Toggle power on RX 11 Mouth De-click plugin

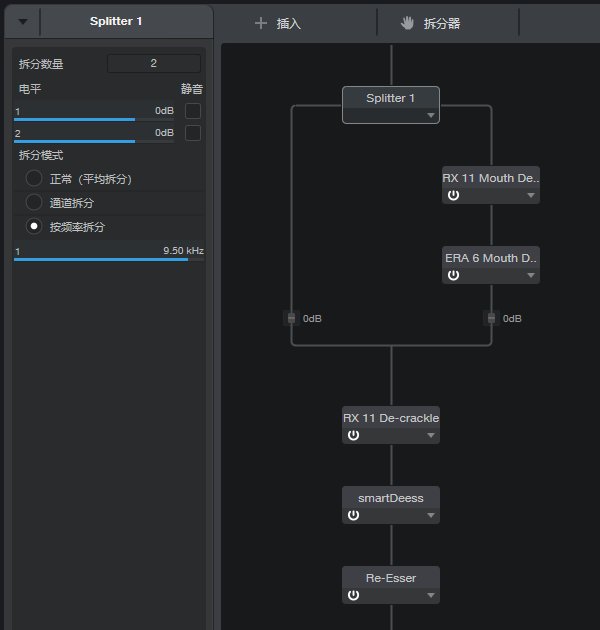coord(453,195)
